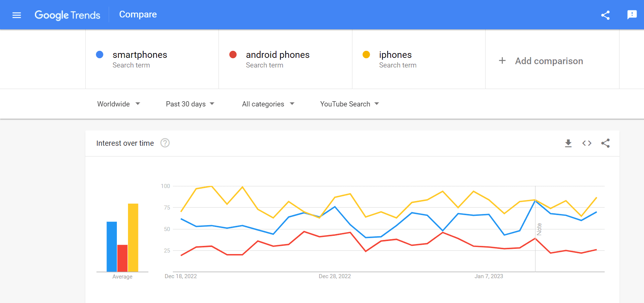This screenshot has width=644, height=303.
Task: Share the comparison via the top share icon
Action: [605, 15]
